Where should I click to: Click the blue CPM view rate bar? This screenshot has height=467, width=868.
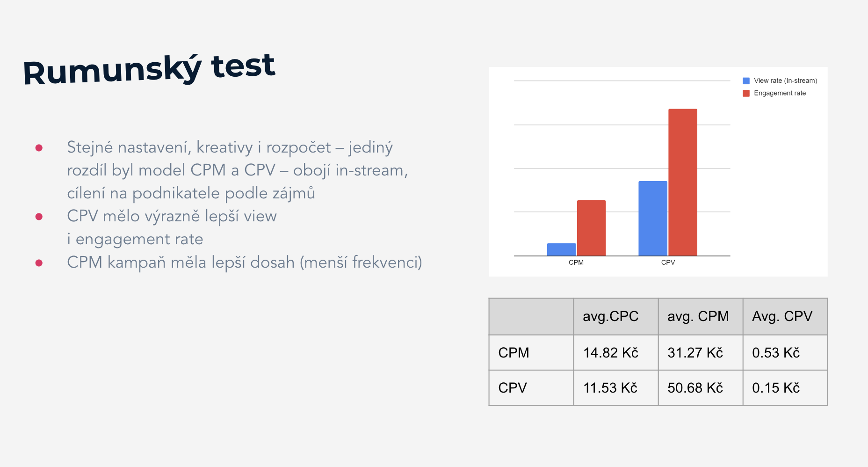point(561,249)
